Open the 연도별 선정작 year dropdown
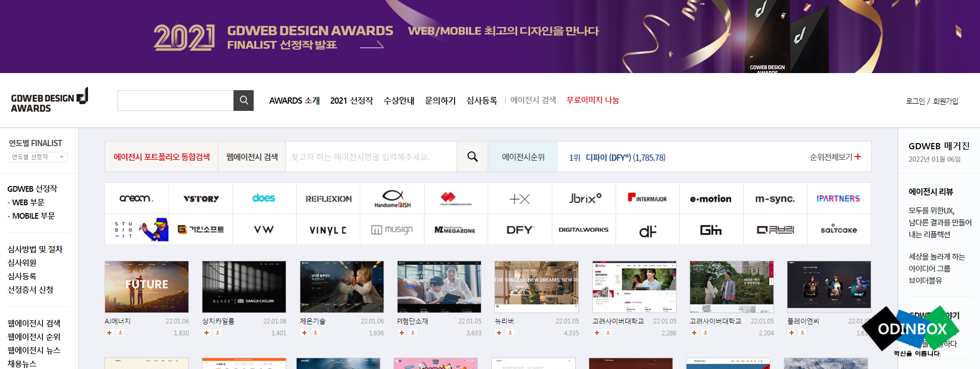The image size is (980, 369). [38, 157]
